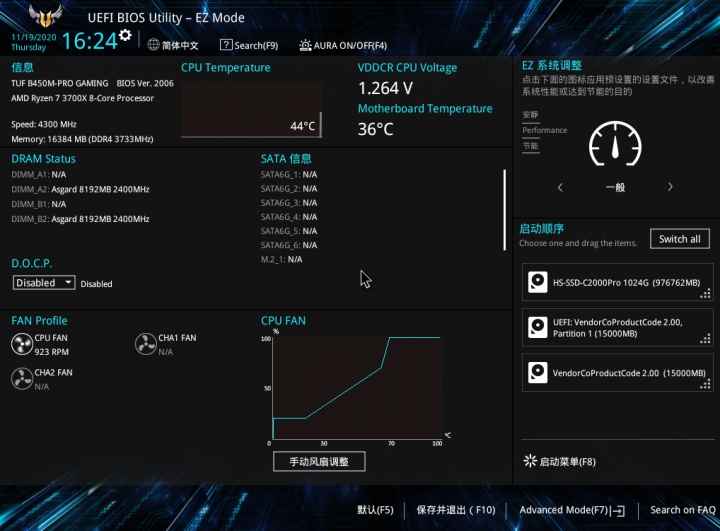Click the M.2_1 N/A entry
Viewport: 720px width, 531px height.
pyautogui.click(x=281, y=259)
